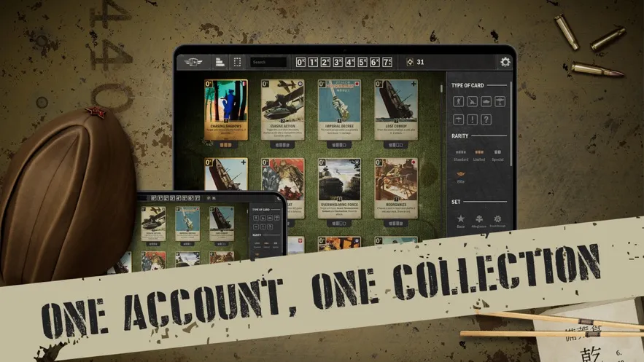This screenshot has height=362, width=644.
Task: Filter by Standard rarity
Action: pos(461,155)
